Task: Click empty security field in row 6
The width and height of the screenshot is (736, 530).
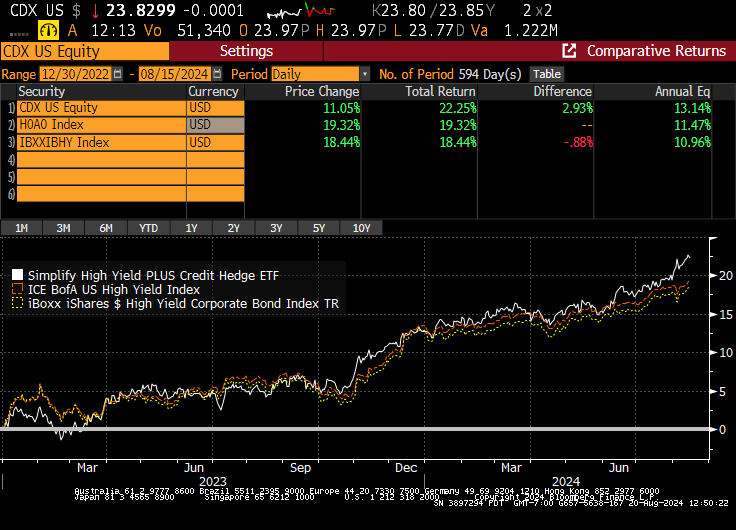Action: click(101, 194)
